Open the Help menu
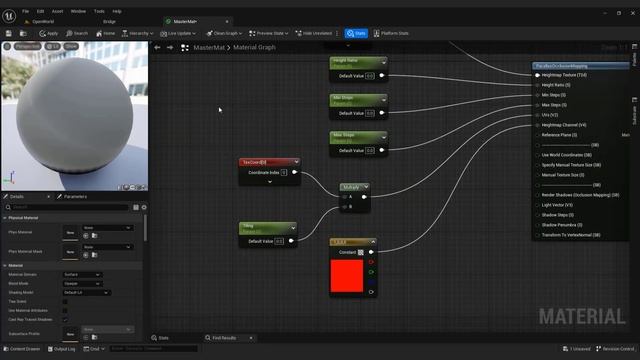The height and width of the screenshot is (360, 640). pos(117,11)
